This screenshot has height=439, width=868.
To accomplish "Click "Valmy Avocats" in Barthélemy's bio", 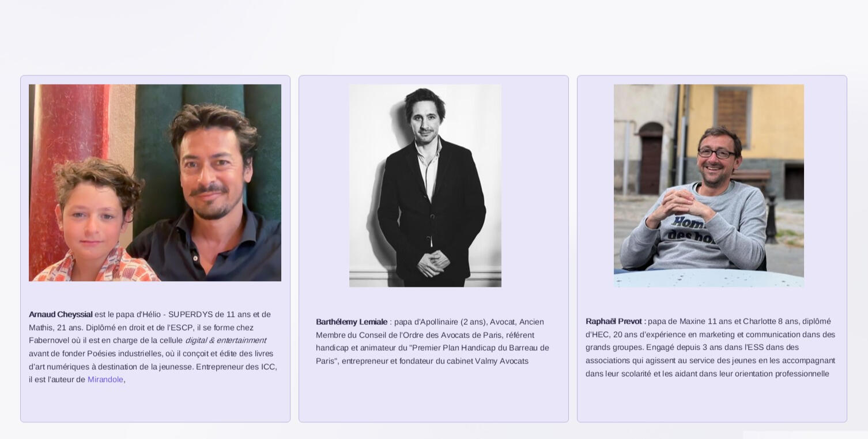I will [x=501, y=361].
